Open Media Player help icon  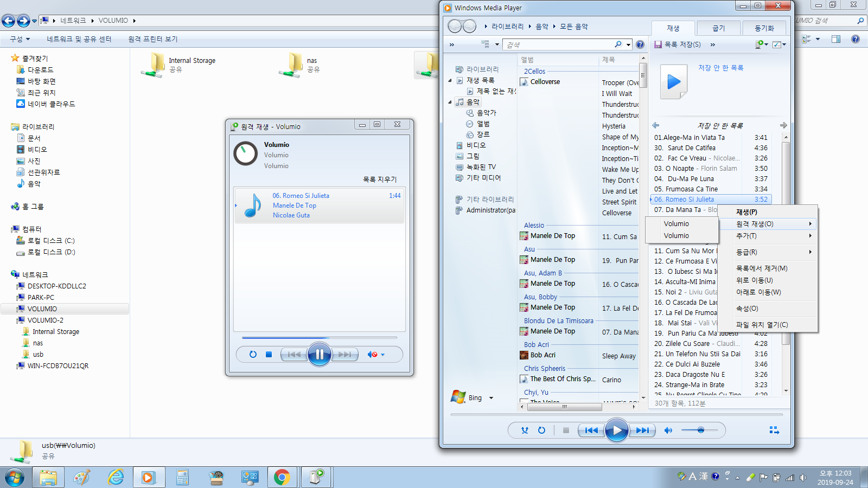click(x=640, y=44)
